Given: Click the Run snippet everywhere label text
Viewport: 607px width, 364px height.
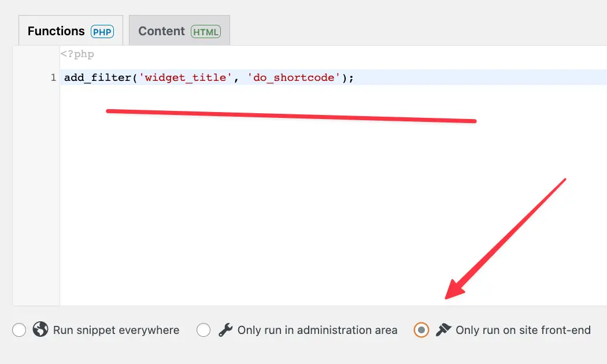Looking at the screenshot, I should (x=116, y=330).
